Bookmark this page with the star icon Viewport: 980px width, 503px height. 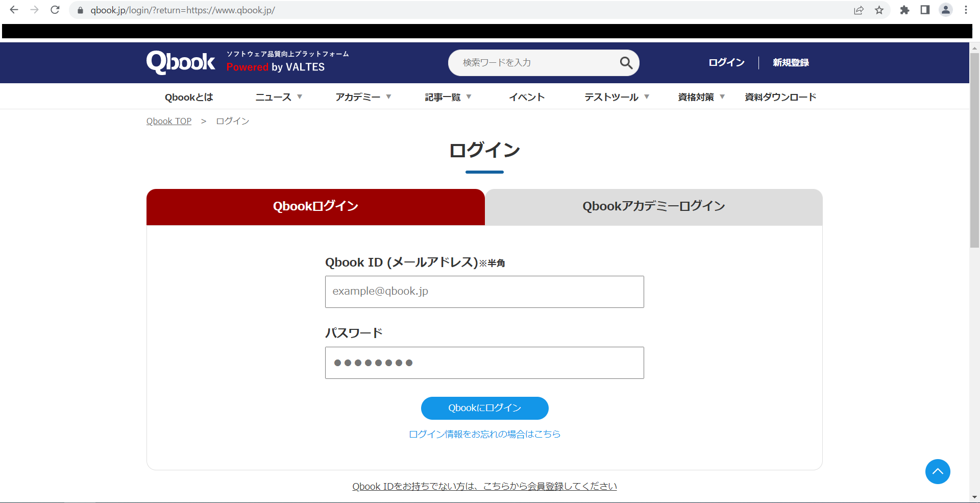tap(879, 10)
